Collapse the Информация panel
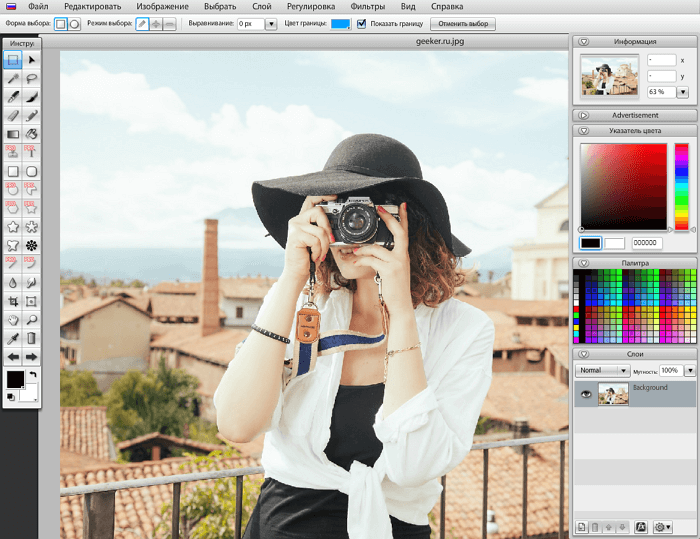Screen dimensions: 700x539 583,42
